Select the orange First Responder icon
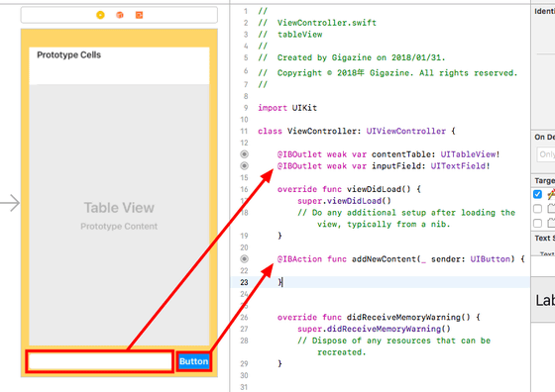Viewport: 555px width, 392px height. (120, 15)
